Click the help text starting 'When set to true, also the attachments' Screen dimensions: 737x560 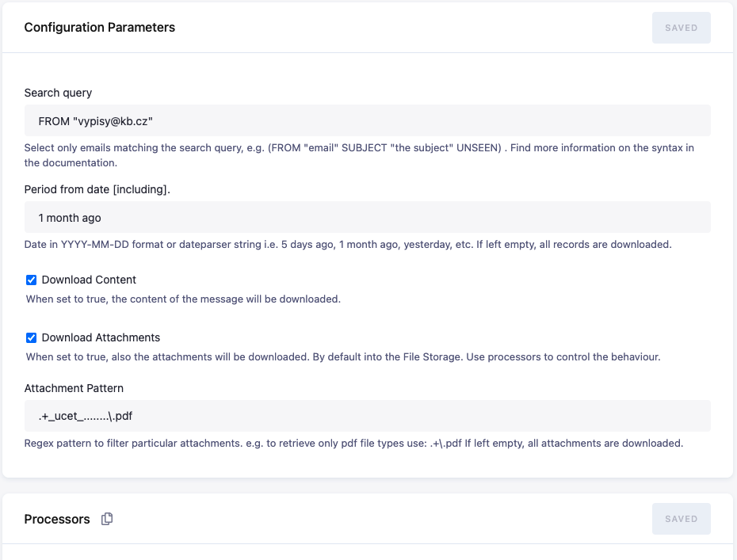(x=343, y=356)
